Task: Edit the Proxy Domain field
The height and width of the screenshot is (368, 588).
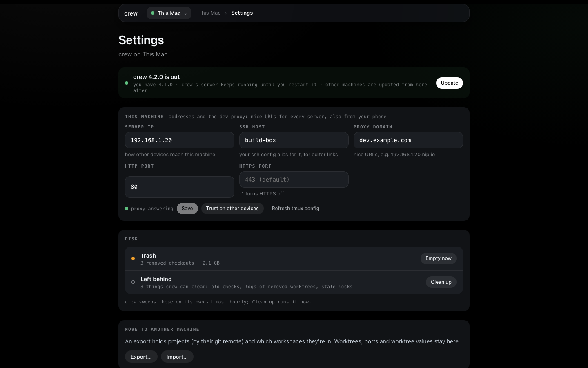Action: (x=408, y=140)
